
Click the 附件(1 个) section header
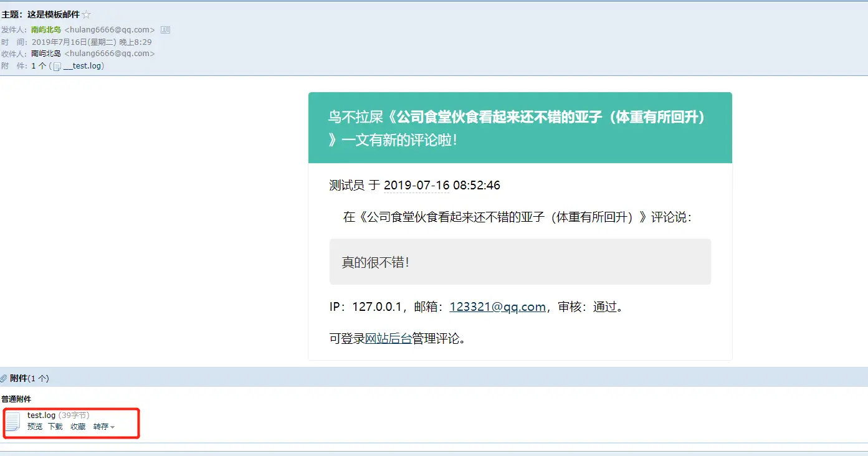pos(29,378)
